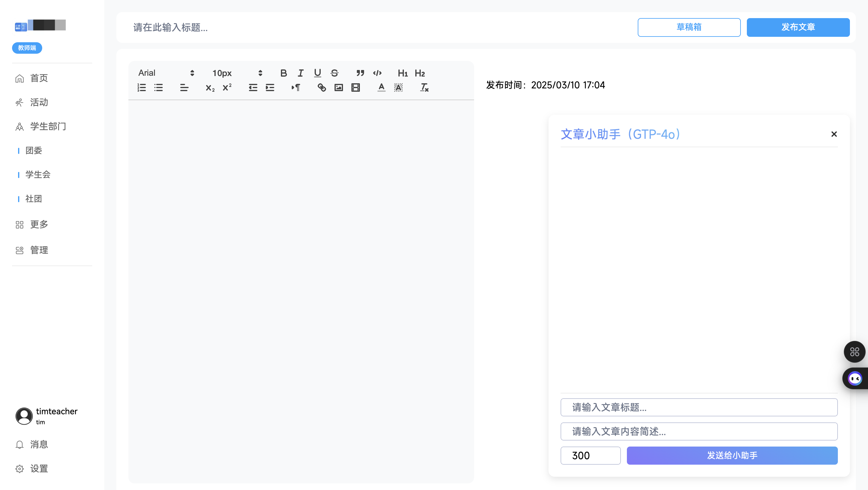Apply italic text formatting
This screenshot has width=868, height=490.
coord(300,73)
